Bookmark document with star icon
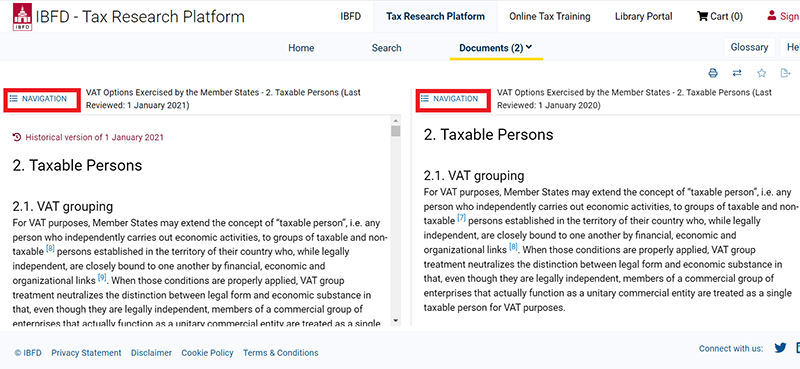 [761, 73]
